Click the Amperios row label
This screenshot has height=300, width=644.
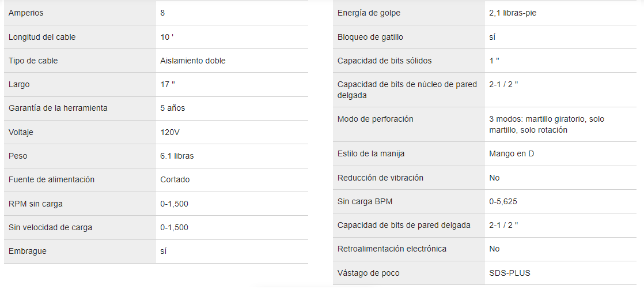[x=26, y=13]
